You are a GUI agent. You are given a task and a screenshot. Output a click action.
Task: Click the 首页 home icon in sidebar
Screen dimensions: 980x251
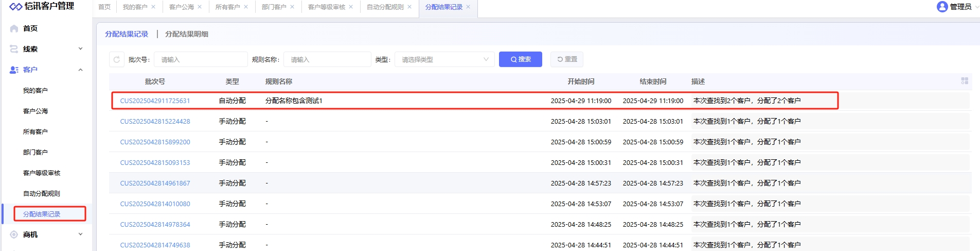click(x=14, y=29)
